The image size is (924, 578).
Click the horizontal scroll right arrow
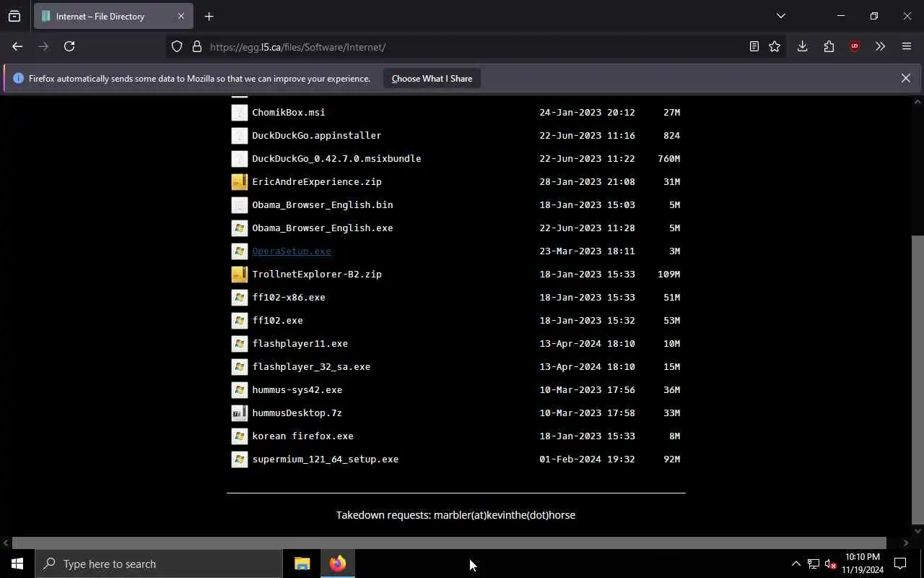click(x=905, y=543)
